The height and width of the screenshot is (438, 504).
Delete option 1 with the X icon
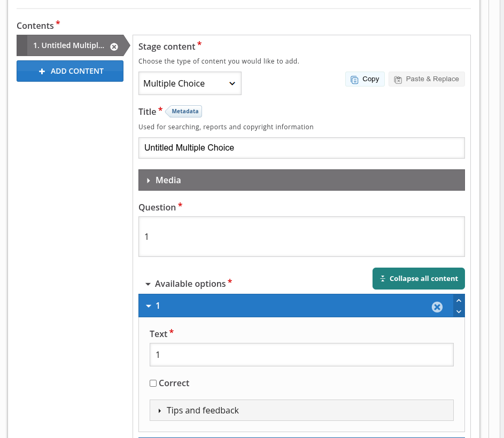click(x=437, y=307)
